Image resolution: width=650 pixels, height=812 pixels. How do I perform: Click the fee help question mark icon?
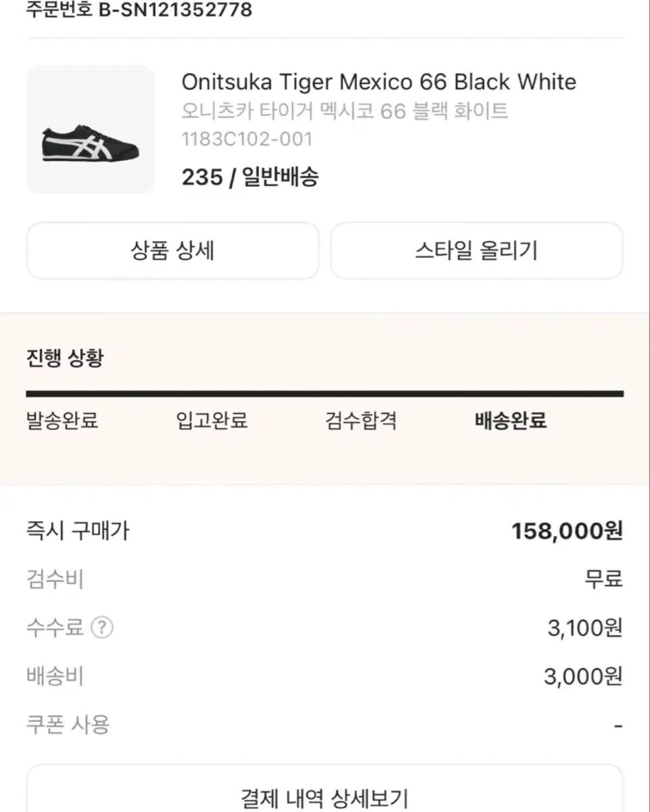101,628
